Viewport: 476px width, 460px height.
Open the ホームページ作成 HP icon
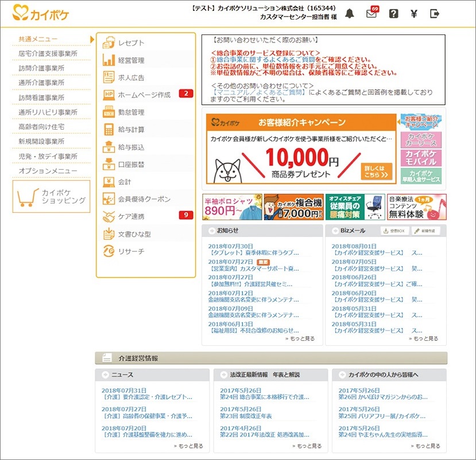109,95
